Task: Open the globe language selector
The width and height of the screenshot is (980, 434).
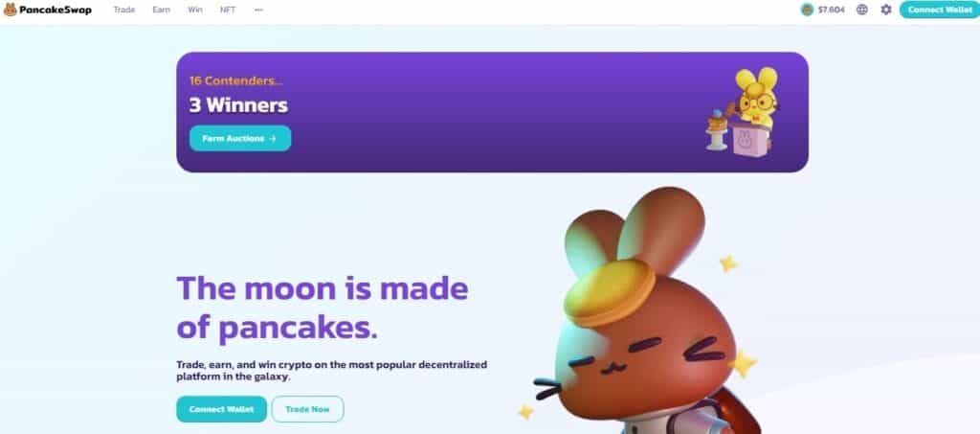Action: 862,10
